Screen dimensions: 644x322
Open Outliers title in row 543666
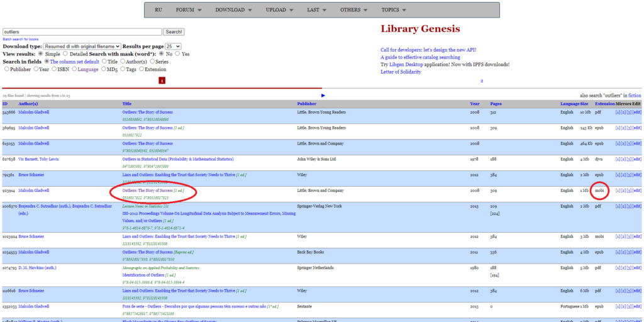coord(147,112)
